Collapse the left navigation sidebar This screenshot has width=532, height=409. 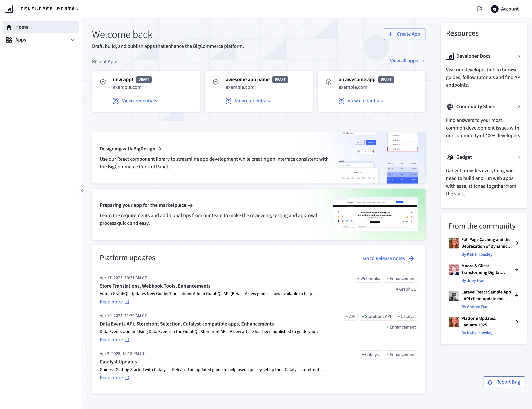pos(82,191)
